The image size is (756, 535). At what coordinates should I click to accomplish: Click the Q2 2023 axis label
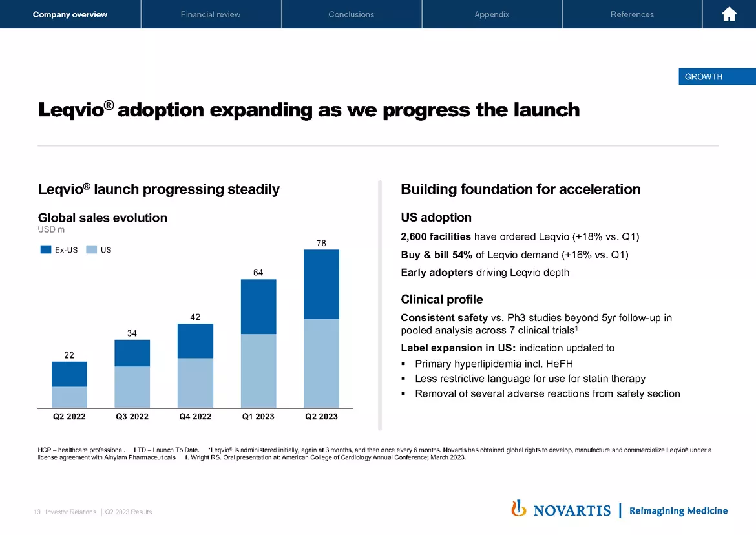(x=322, y=416)
